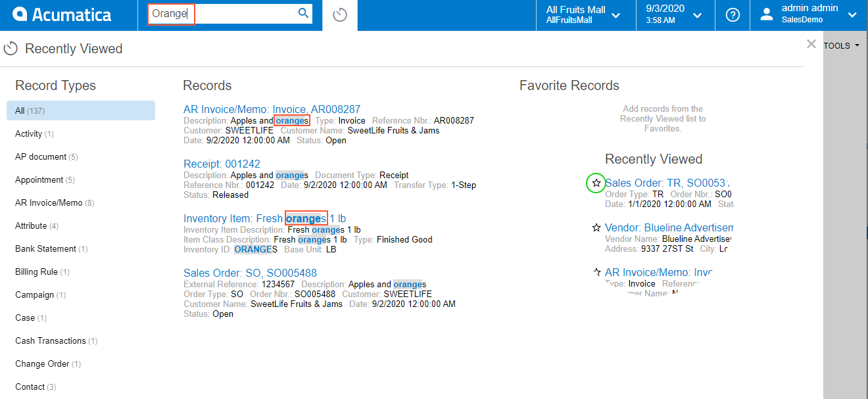The image size is (868, 399).
Task: Close the search results panel
Action: pos(811,44)
